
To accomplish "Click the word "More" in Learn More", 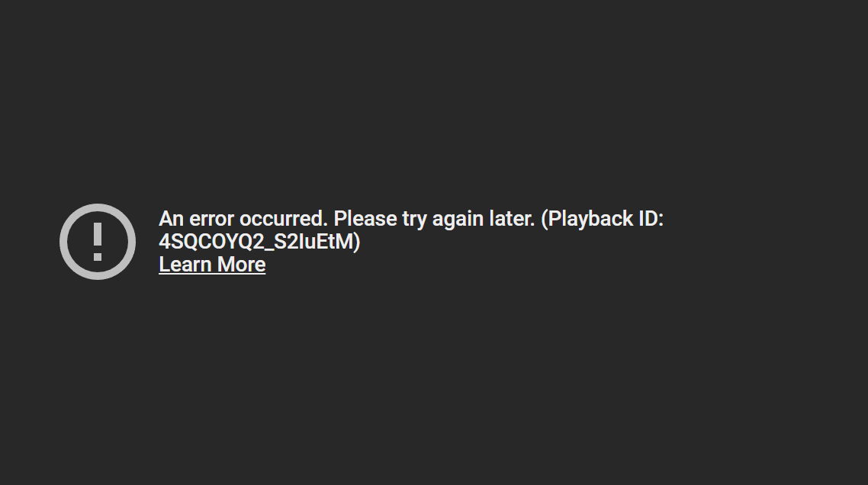I will point(241,264).
